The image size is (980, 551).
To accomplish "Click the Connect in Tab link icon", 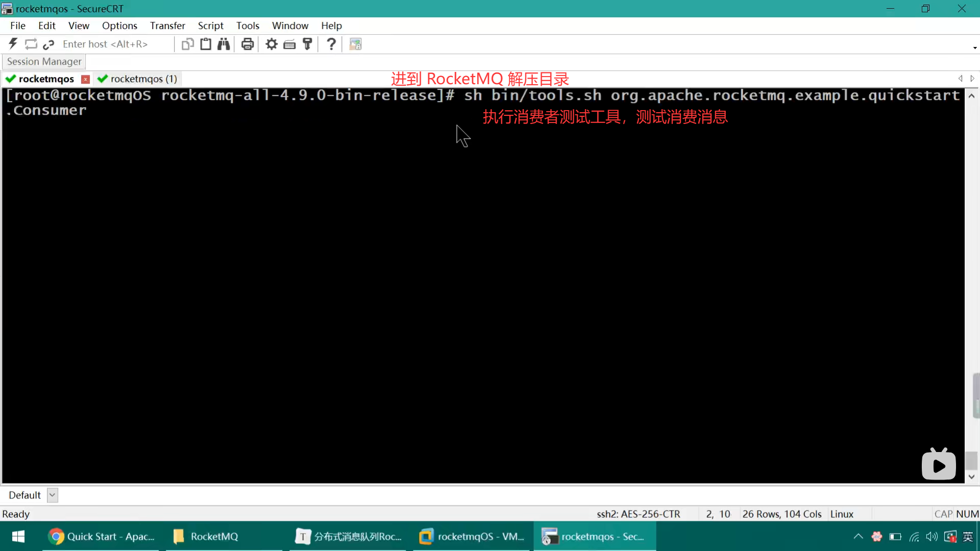I will point(48,44).
